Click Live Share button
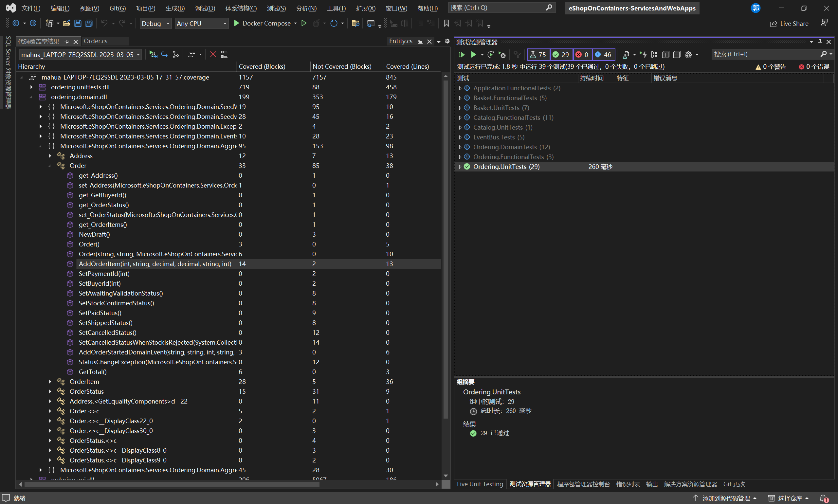 789,24
